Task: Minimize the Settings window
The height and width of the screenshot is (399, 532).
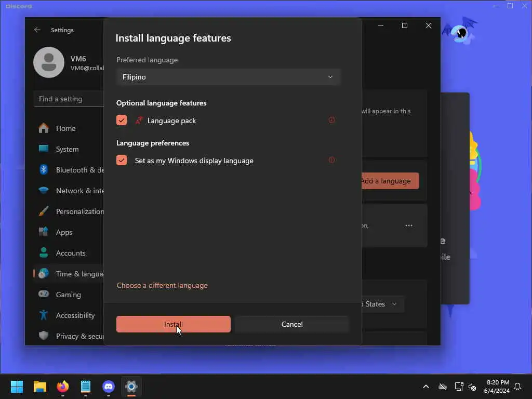Action: 381,25
